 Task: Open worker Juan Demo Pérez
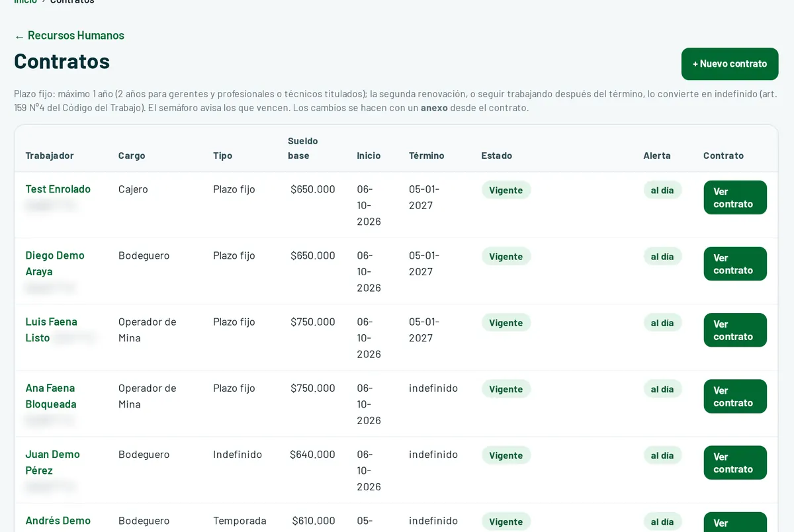pos(52,462)
